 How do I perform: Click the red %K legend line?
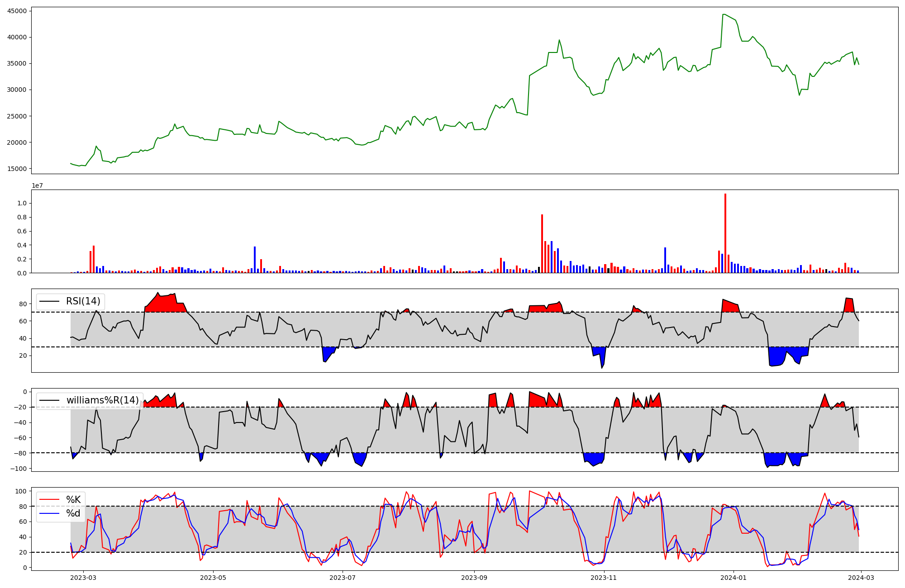pos(50,499)
